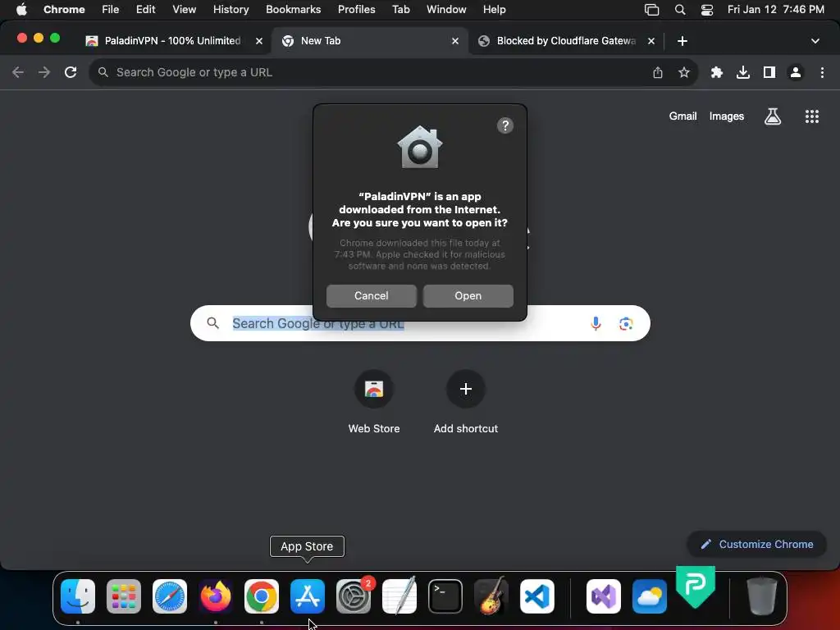840x630 pixels.
Task: Reload the current page
Action: point(71,72)
